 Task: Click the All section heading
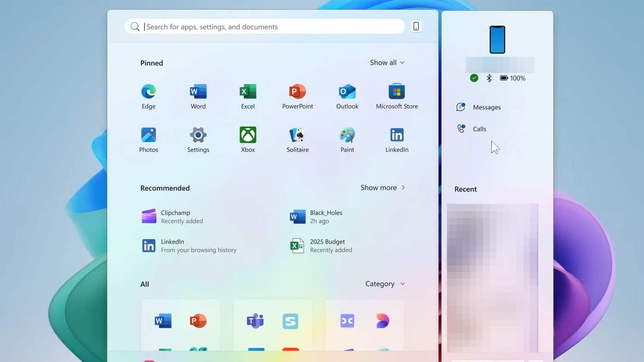[144, 284]
